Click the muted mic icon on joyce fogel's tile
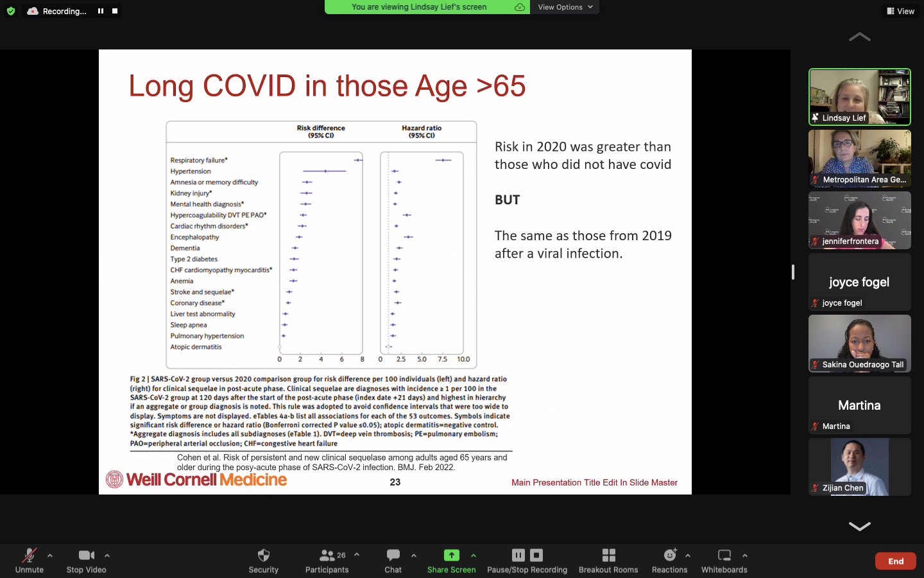 click(815, 303)
